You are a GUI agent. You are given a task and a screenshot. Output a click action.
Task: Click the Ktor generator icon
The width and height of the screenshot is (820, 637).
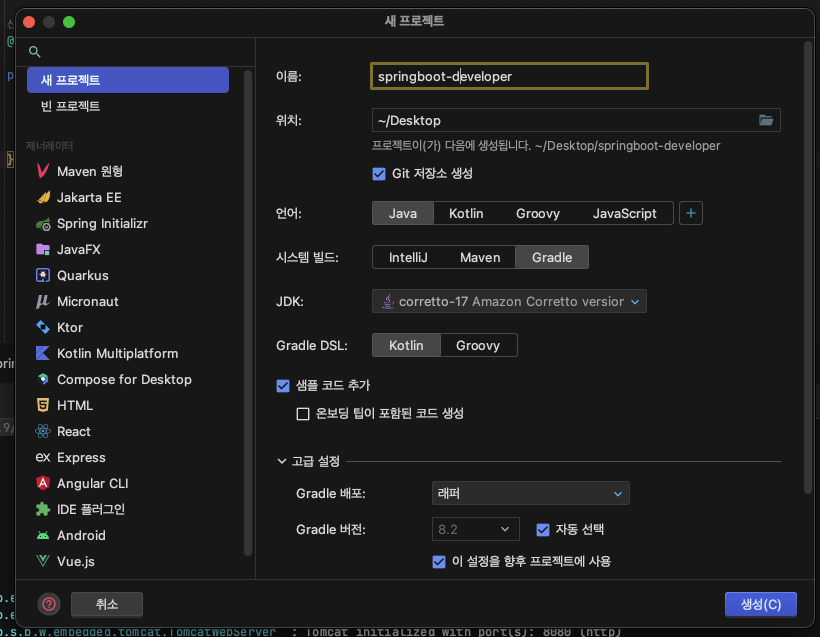tap(43, 327)
